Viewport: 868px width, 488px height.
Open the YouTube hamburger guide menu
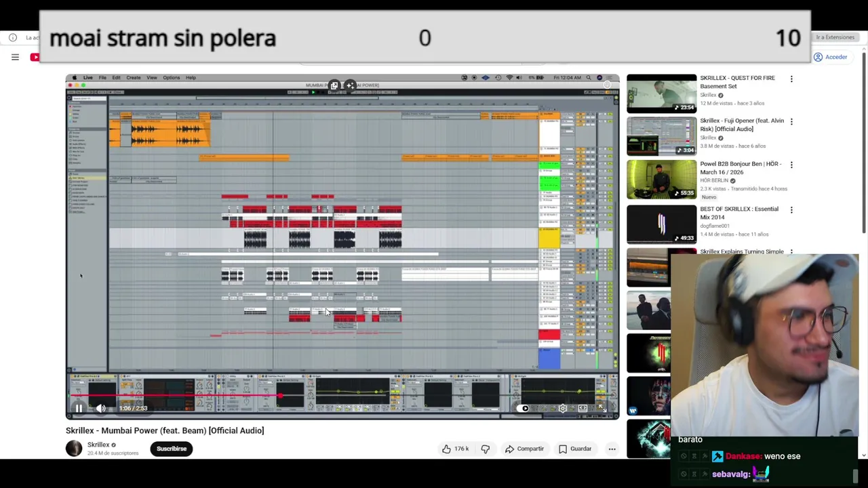15,57
